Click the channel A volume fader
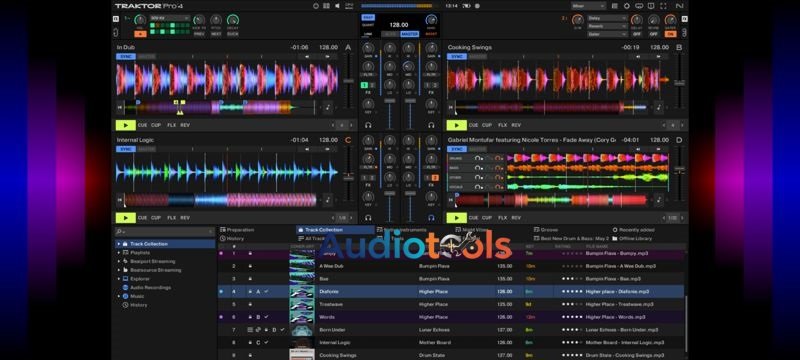800x360 pixels. click(x=389, y=101)
